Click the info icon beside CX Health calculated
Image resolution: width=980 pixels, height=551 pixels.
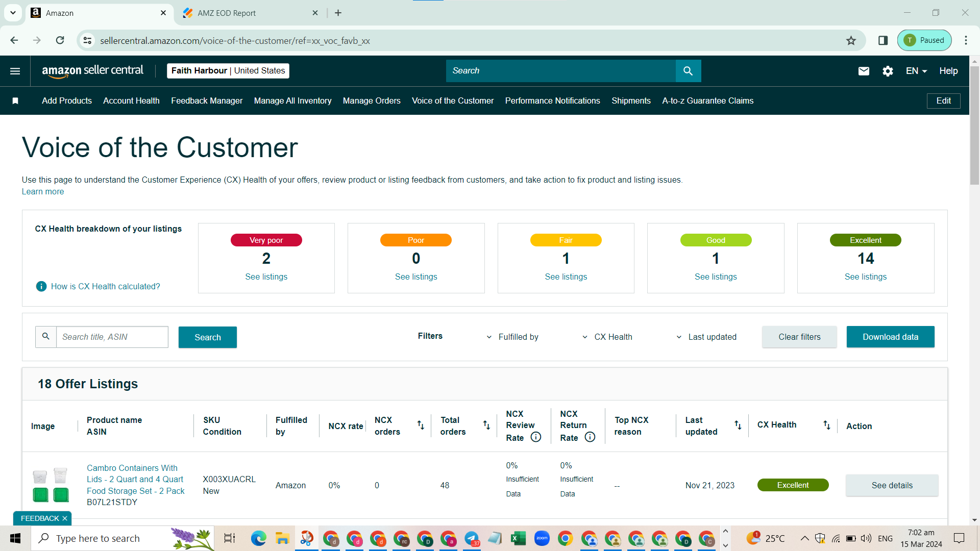pos(41,287)
